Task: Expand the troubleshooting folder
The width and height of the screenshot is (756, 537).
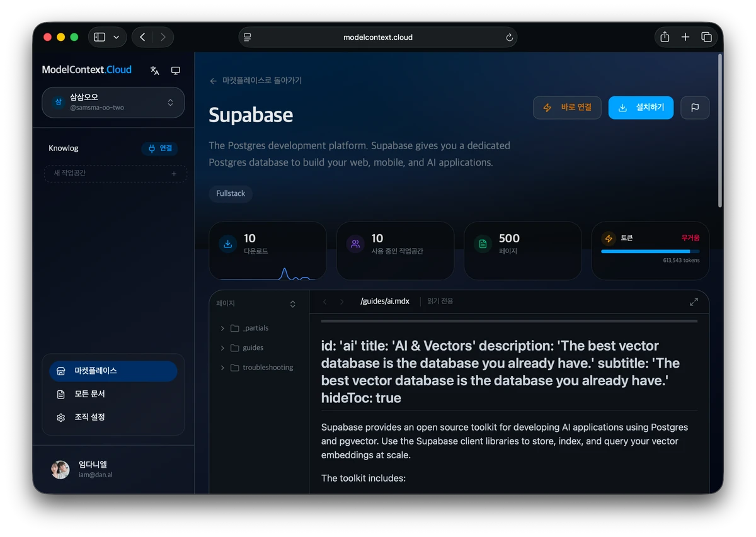Action: 222,368
